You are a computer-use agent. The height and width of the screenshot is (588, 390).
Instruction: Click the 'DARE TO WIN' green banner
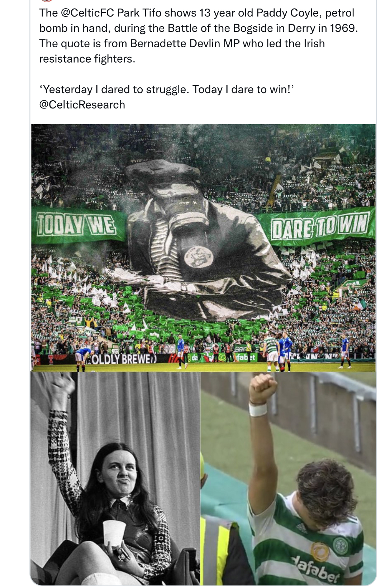pyautogui.click(x=319, y=226)
